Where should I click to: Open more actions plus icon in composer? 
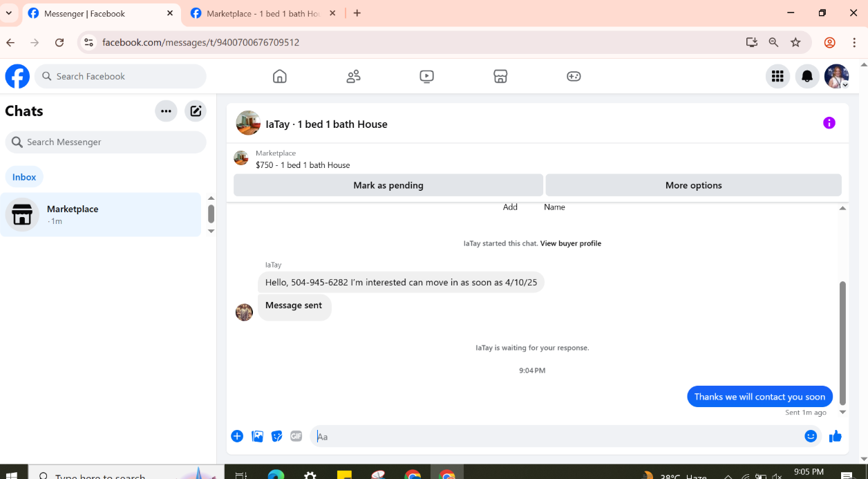(x=237, y=436)
